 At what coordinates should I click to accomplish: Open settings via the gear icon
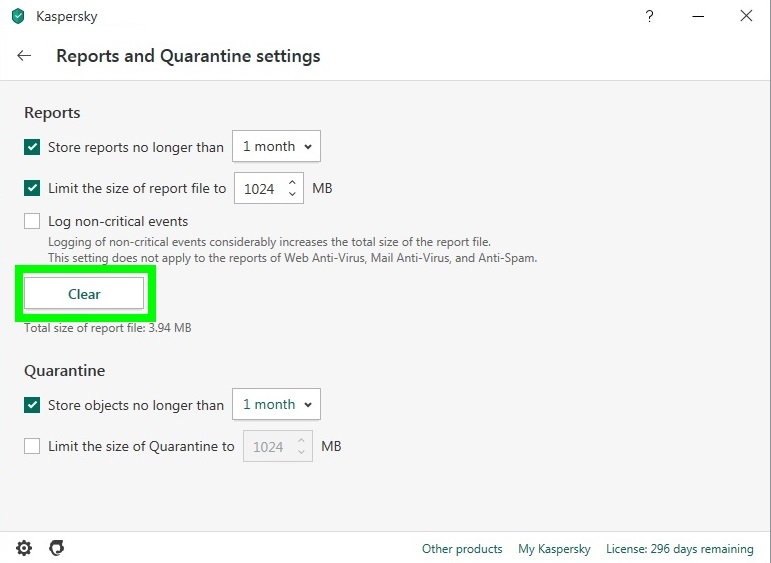tap(24, 548)
